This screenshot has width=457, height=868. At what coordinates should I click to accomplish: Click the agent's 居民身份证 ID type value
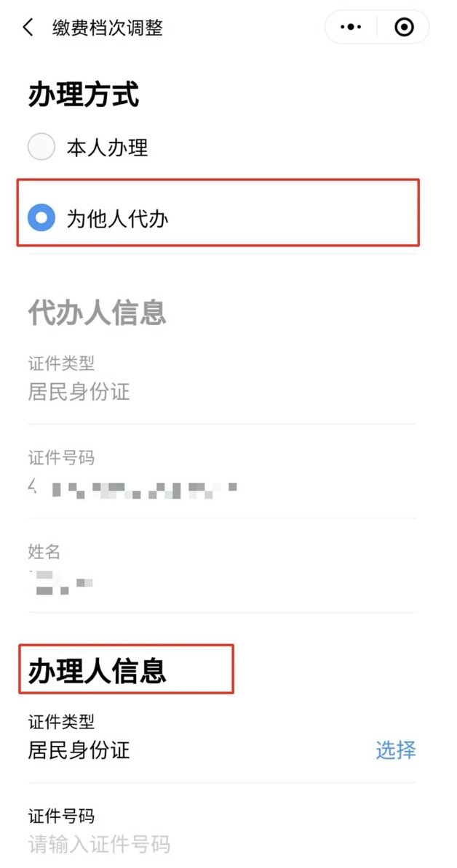tap(79, 393)
